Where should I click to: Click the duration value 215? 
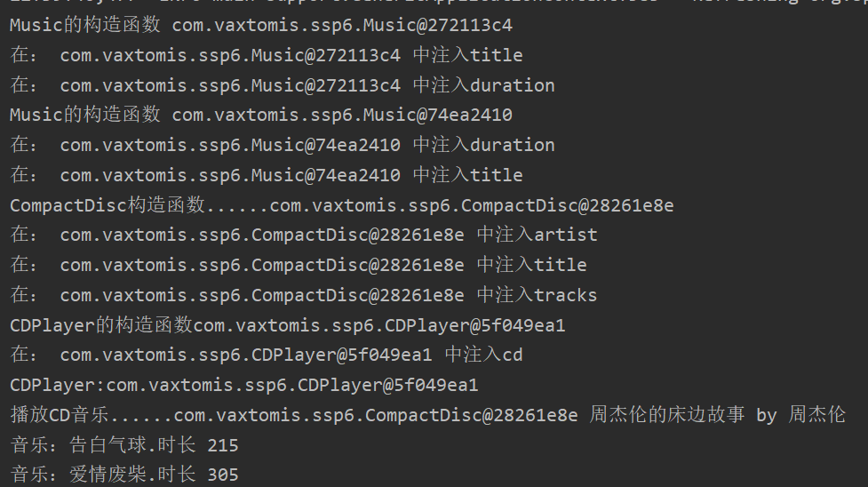pos(223,445)
